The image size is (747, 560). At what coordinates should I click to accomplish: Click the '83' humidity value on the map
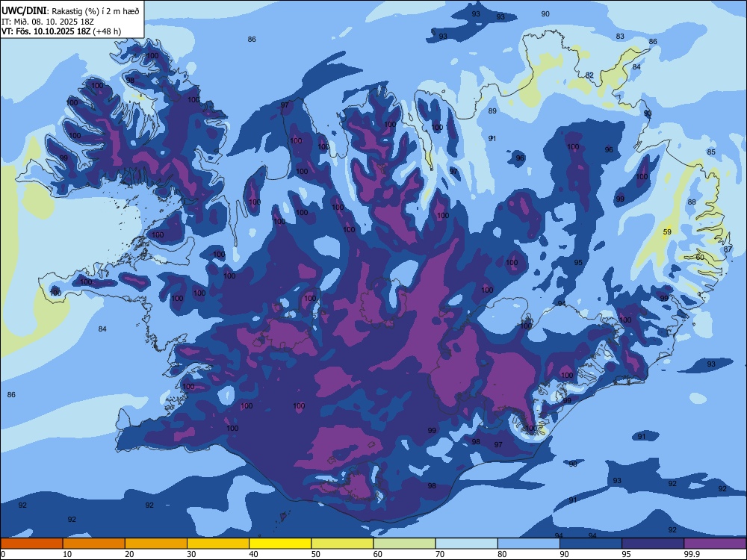pos(620,36)
